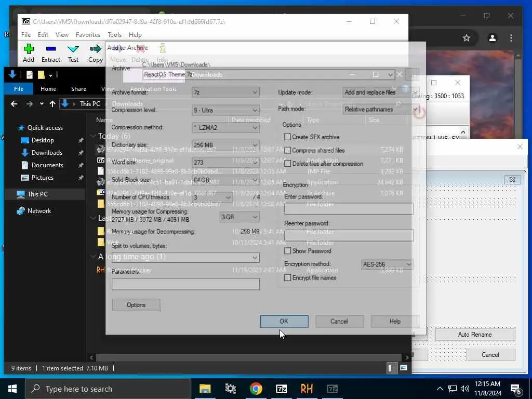532x399 pixels.
Task: Click the Parameters input field
Action: pos(185,284)
